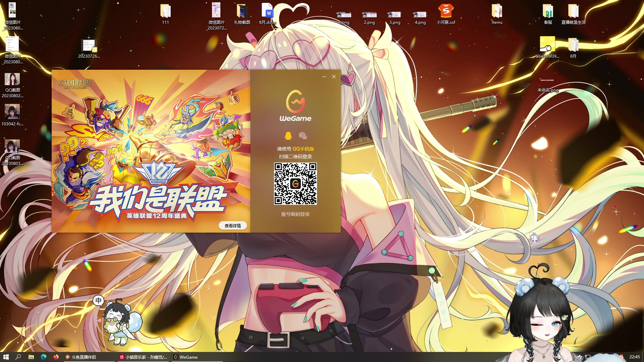Switch to WeChat login icon
644x362 pixels.
pyautogui.click(x=303, y=136)
